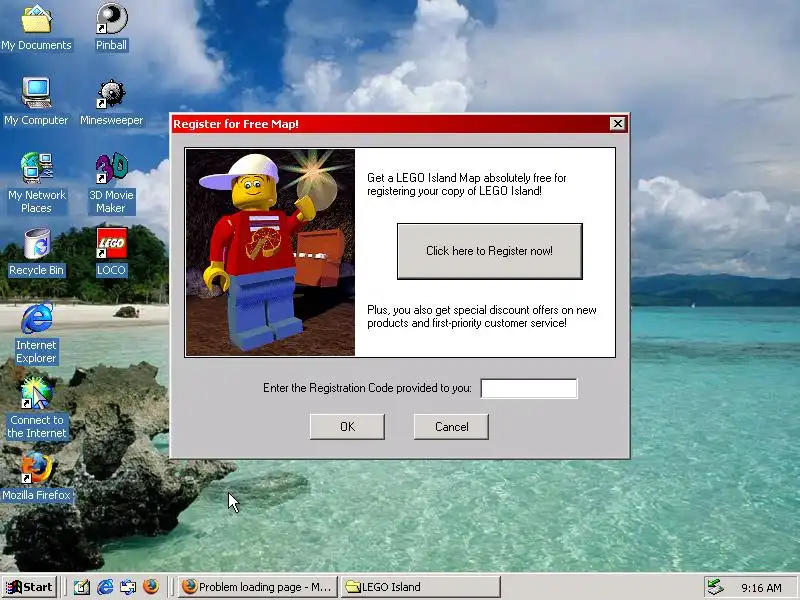This screenshot has width=800, height=600.
Task: Click the Show Desktop quick launch icon
Action: [82, 587]
